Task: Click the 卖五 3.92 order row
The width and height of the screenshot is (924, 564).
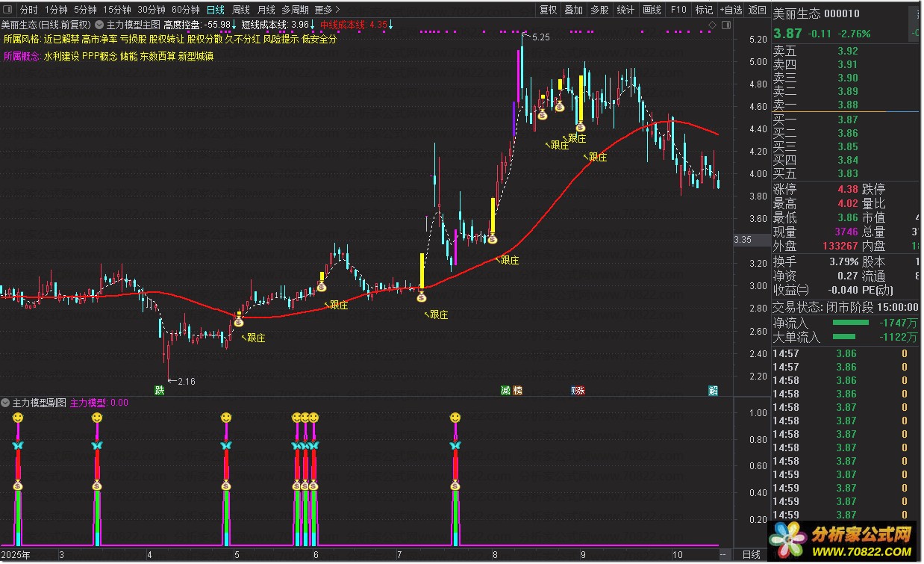Action: pyautogui.click(x=845, y=52)
